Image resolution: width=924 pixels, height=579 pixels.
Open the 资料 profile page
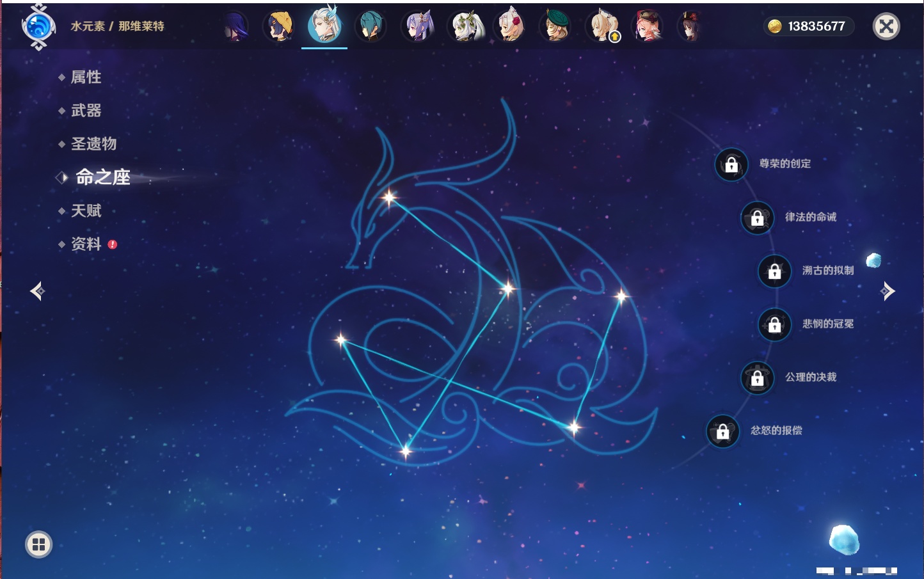point(86,244)
